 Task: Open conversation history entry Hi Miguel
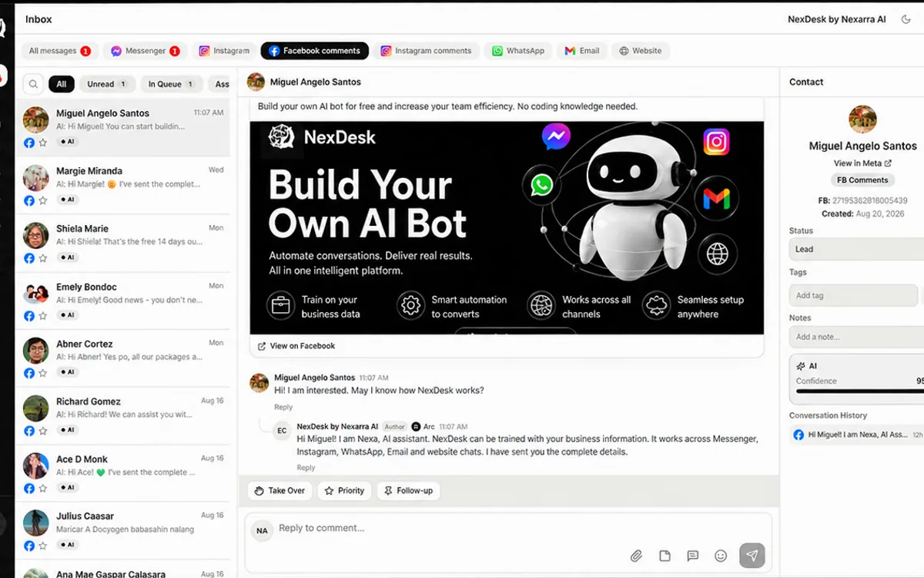pyautogui.click(x=857, y=435)
